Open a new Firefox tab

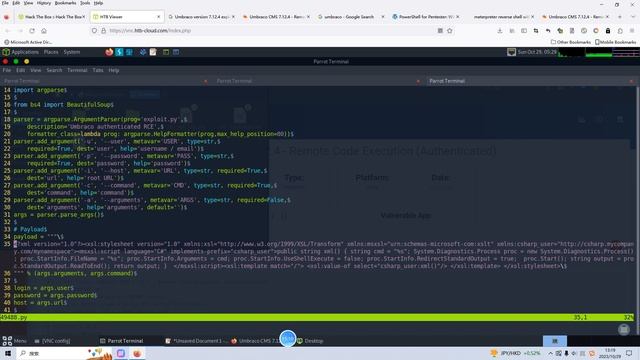tap(620, 17)
